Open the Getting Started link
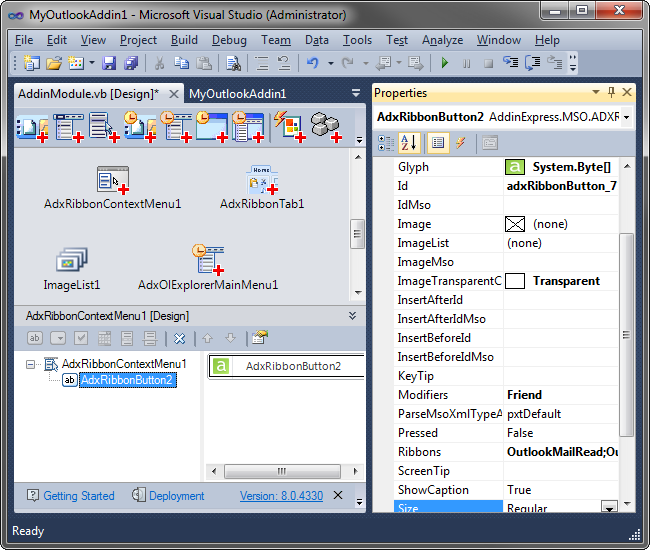The image size is (650, 550). coord(79,496)
